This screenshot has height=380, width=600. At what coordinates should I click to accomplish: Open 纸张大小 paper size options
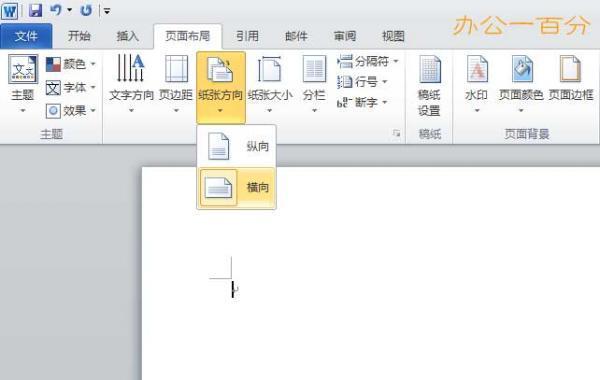[270, 83]
